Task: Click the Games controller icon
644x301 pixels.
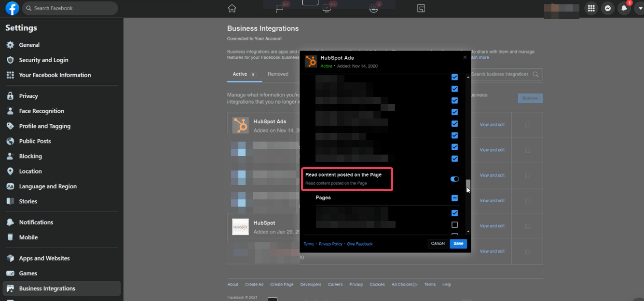Action: 10,273
